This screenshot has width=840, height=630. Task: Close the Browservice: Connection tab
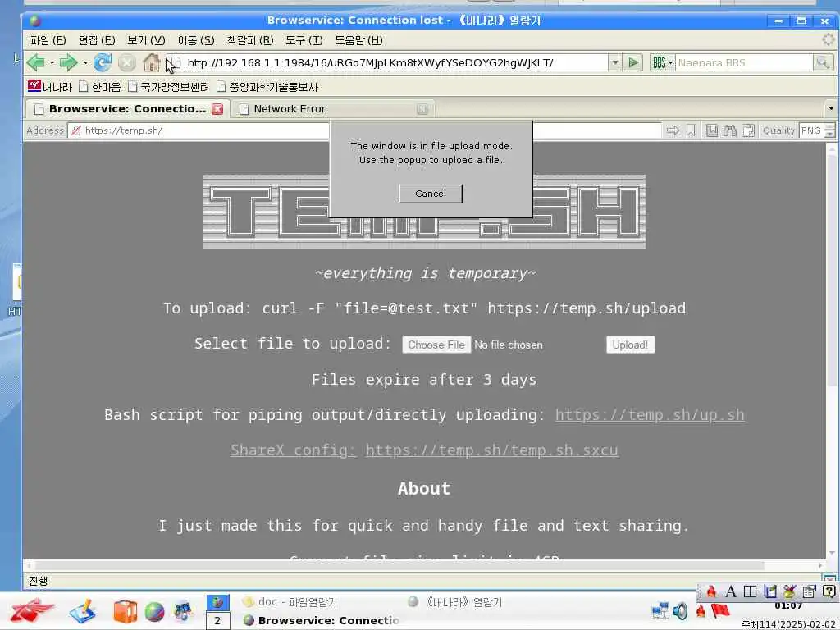tap(217, 109)
